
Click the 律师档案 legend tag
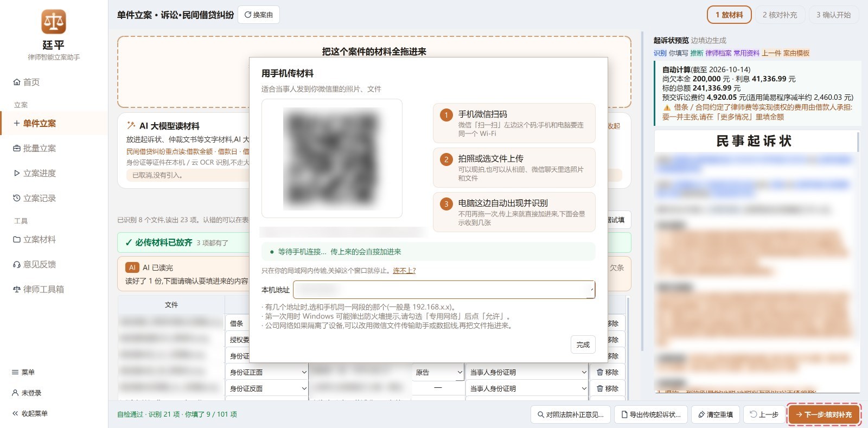click(x=718, y=53)
